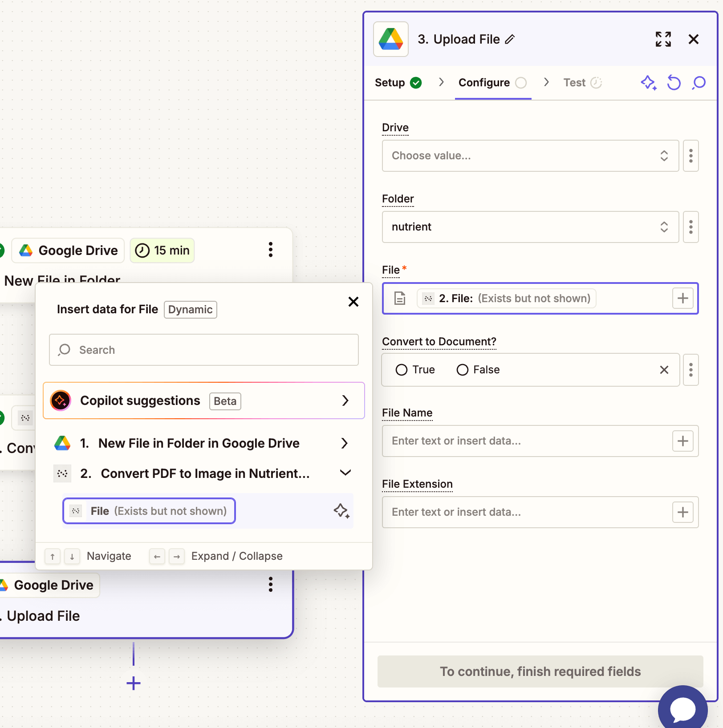The width and height of the screenshot is (723, 728).
Task: Expand New File in Folder in Google Drive
Action: [x=344, y=443]
